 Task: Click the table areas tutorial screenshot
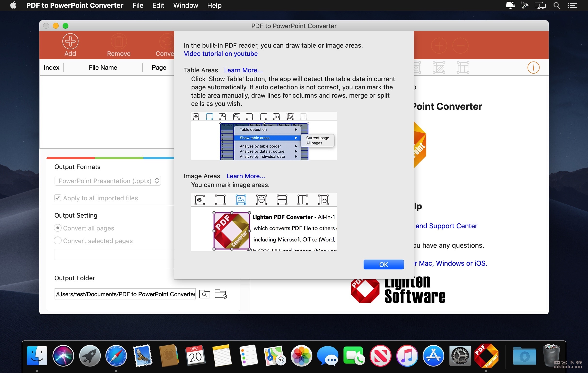(264, 136)
